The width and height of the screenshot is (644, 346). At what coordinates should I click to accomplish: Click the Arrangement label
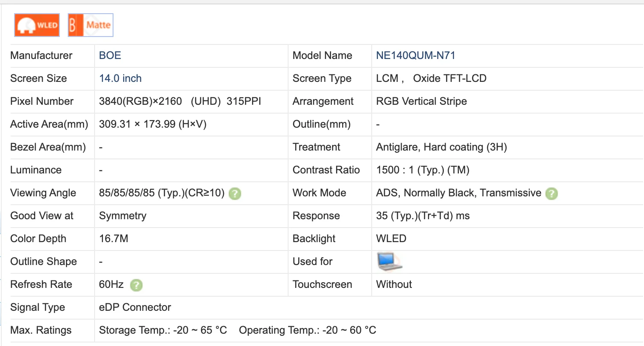[x=323, y=101]
